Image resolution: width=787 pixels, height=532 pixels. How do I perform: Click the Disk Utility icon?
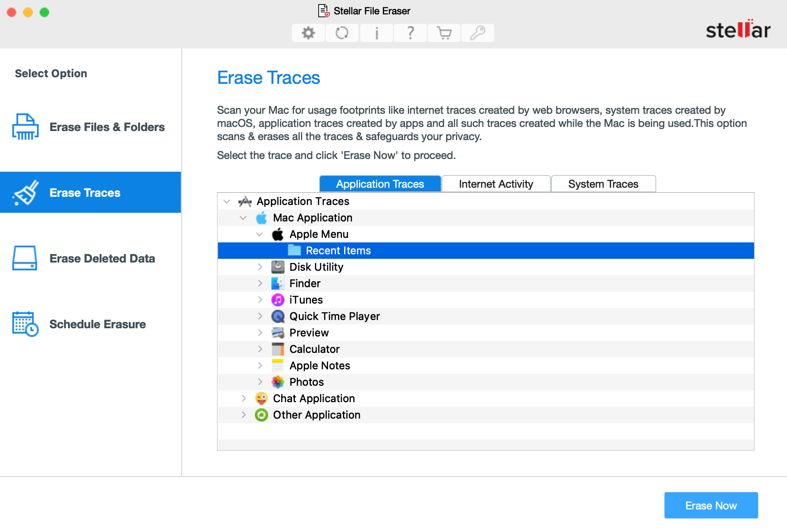point(278,267)
